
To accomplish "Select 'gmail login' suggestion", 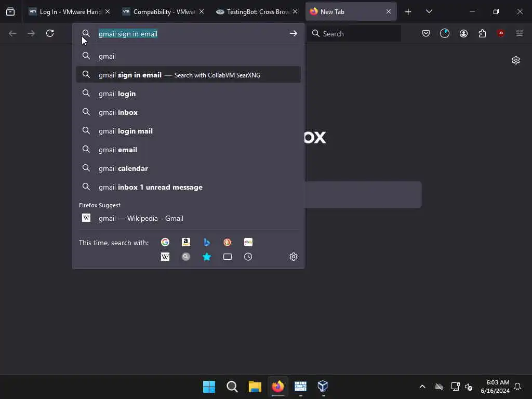I will [188, 94].
